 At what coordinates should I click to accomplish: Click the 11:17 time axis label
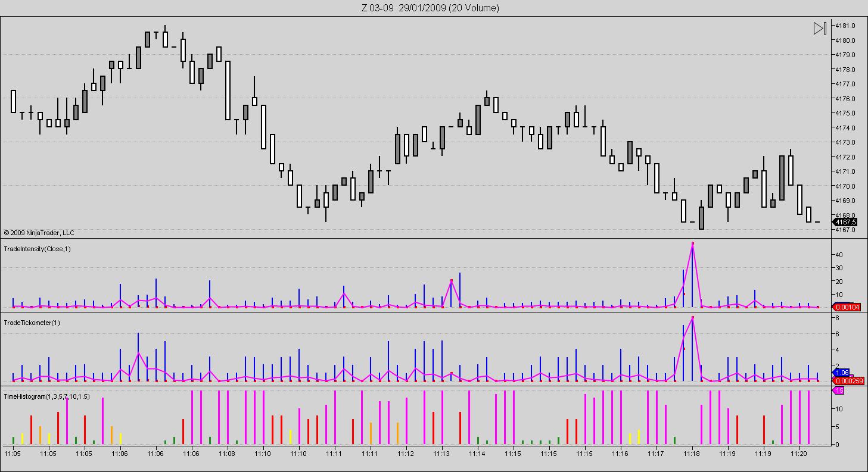click(x=656, y=454)
